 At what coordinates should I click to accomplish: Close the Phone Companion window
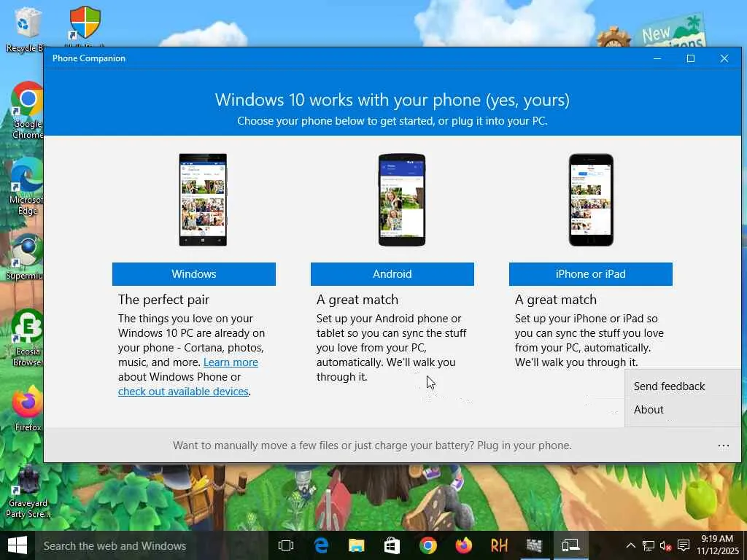tap(724, 58)
